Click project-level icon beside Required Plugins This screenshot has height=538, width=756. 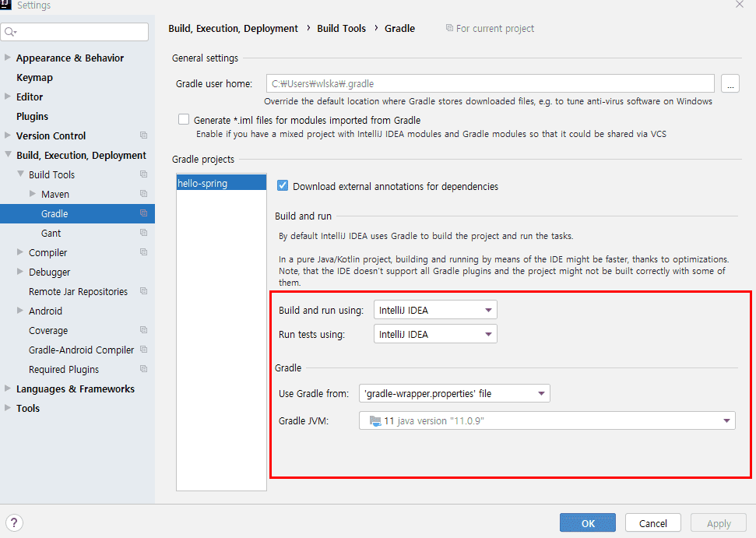144,369
